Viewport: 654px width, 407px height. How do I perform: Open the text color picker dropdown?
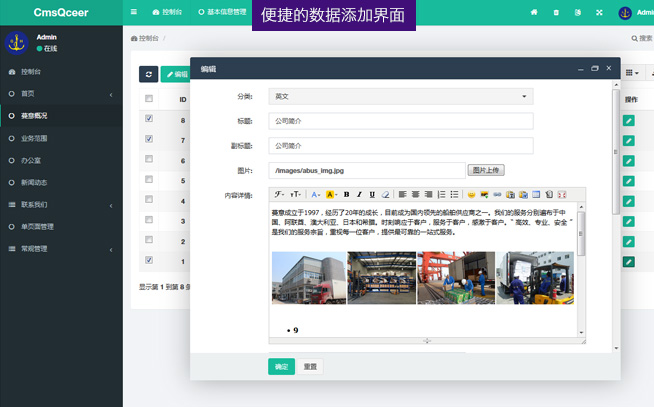click(x=316, y=194)
